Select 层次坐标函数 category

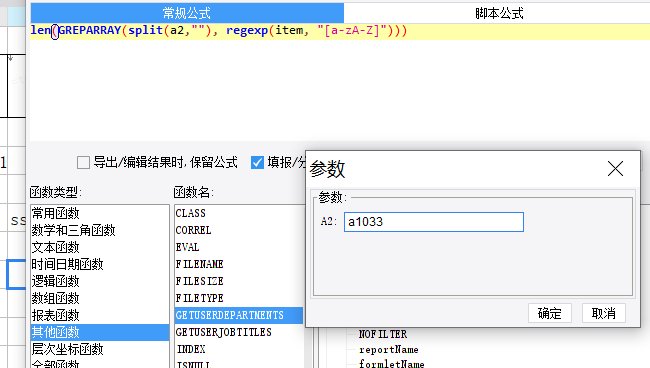(99, 349)
